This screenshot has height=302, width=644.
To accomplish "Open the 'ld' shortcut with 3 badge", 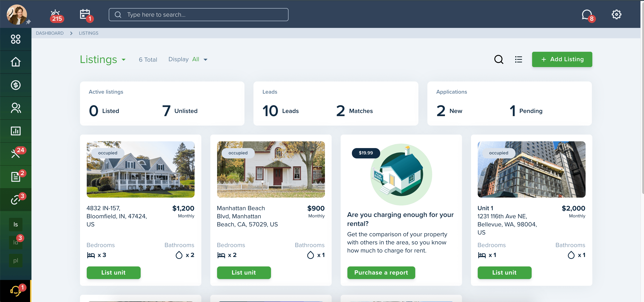I will pos(16,242).
